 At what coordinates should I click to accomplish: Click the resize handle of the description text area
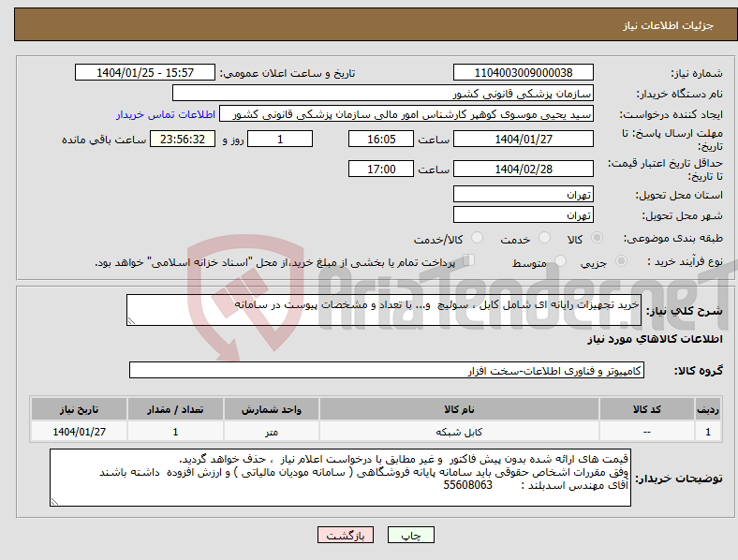pyautogui.click(x=131, y=321)
